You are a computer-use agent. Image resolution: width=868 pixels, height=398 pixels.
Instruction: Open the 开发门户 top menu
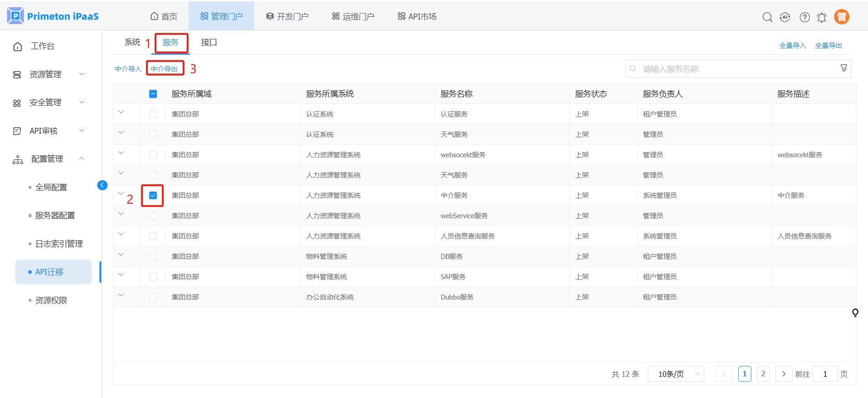click(287, 17)
